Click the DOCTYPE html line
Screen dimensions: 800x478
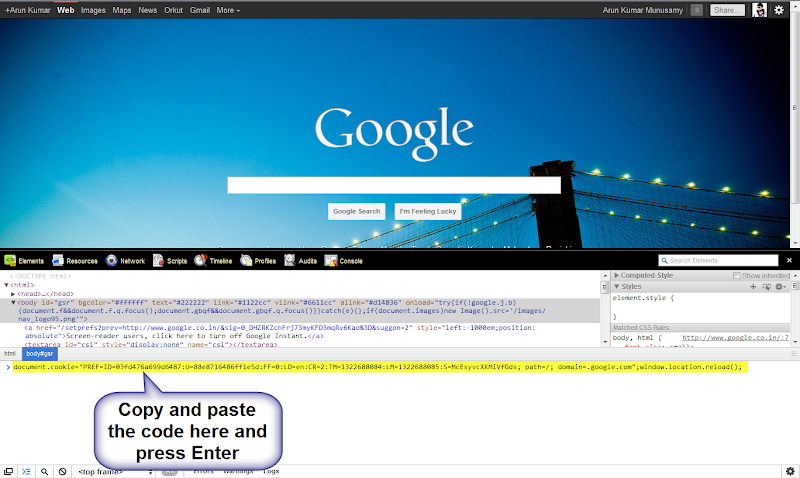click(x=40, y=276)
